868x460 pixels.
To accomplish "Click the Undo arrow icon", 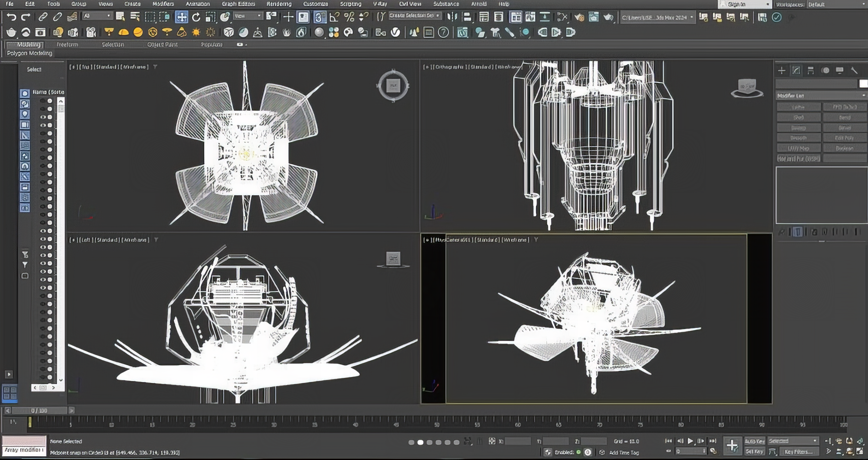I will coord(12,17).
